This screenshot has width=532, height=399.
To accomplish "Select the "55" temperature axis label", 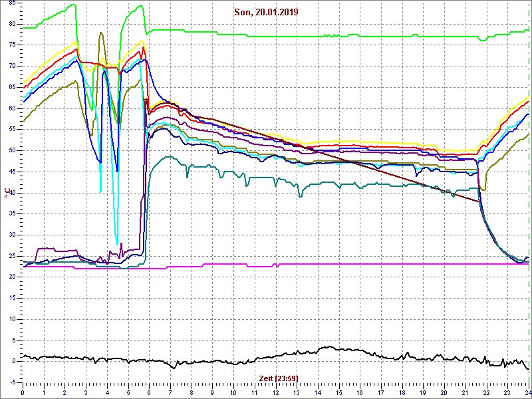I will pyautogui.click(x=11, y=130).
